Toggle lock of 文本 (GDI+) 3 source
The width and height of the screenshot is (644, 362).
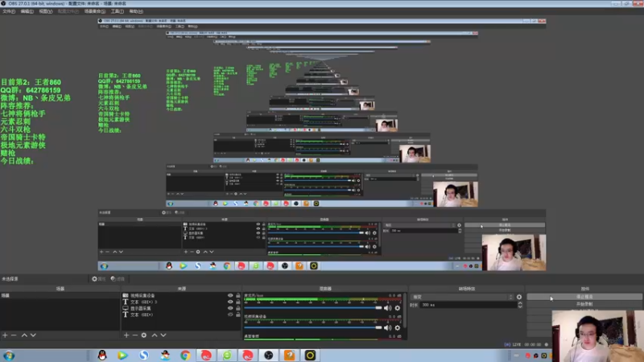point(237,302)
